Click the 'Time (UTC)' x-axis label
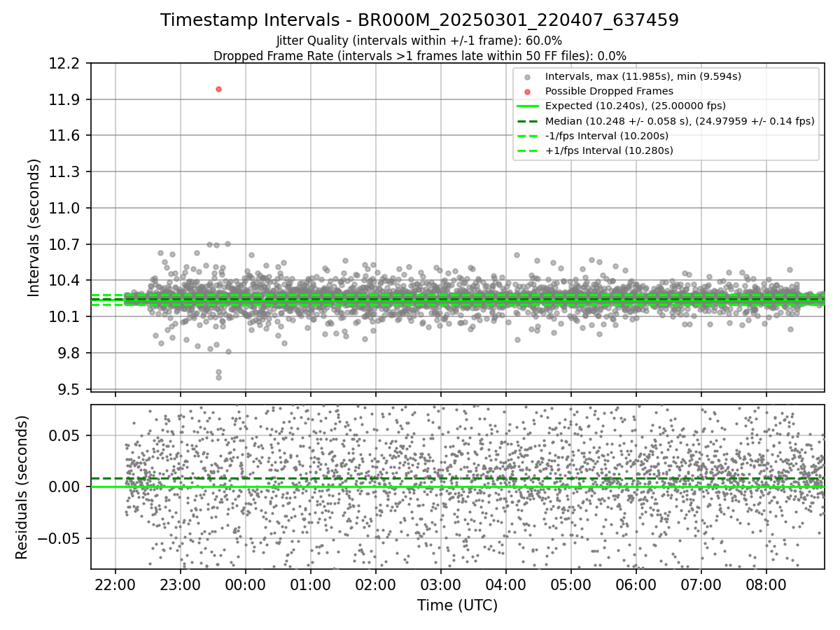The width and height of the screenshot is (840, 630). pyautogui.click(x=457, y=605)
